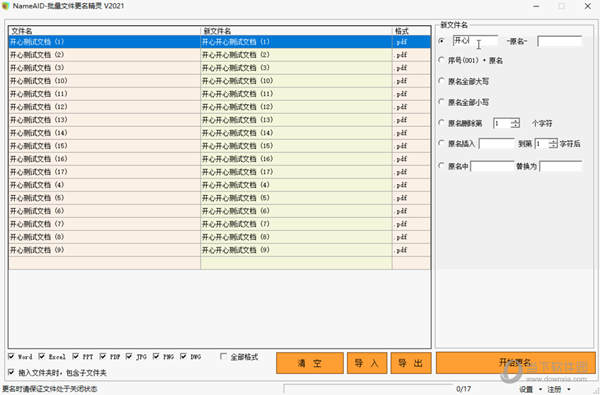Minimize the NameAID window
Screen dimensions: 600x395
(536, 6)
